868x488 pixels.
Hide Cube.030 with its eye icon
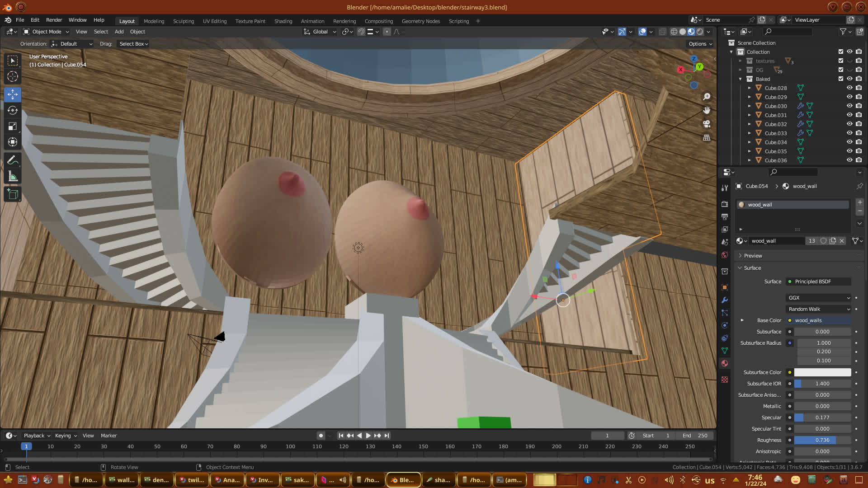click(x=849, y=106)
